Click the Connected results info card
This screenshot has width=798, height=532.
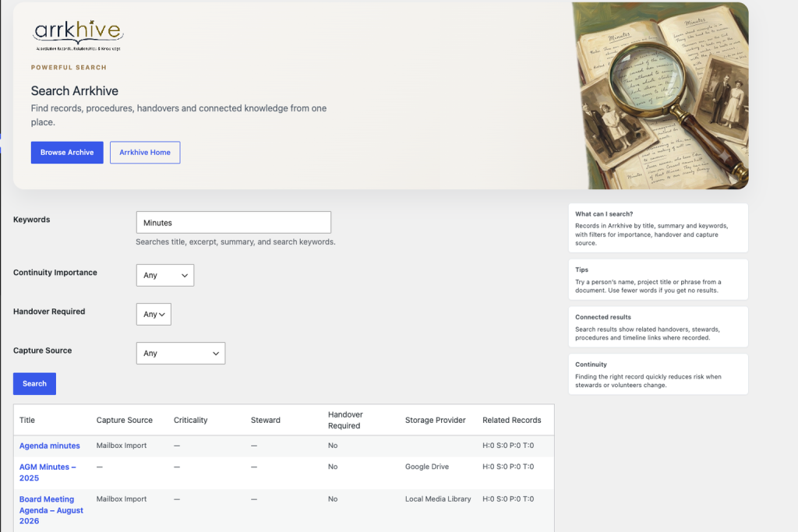coord(658,327)
